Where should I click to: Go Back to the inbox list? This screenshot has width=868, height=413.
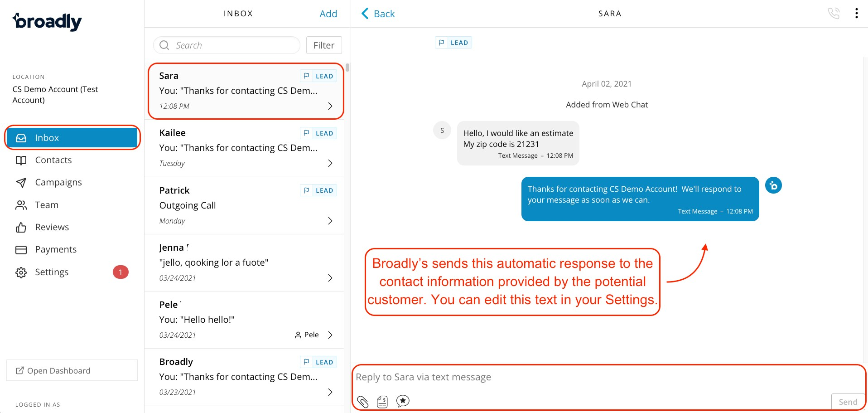(377, 14)
